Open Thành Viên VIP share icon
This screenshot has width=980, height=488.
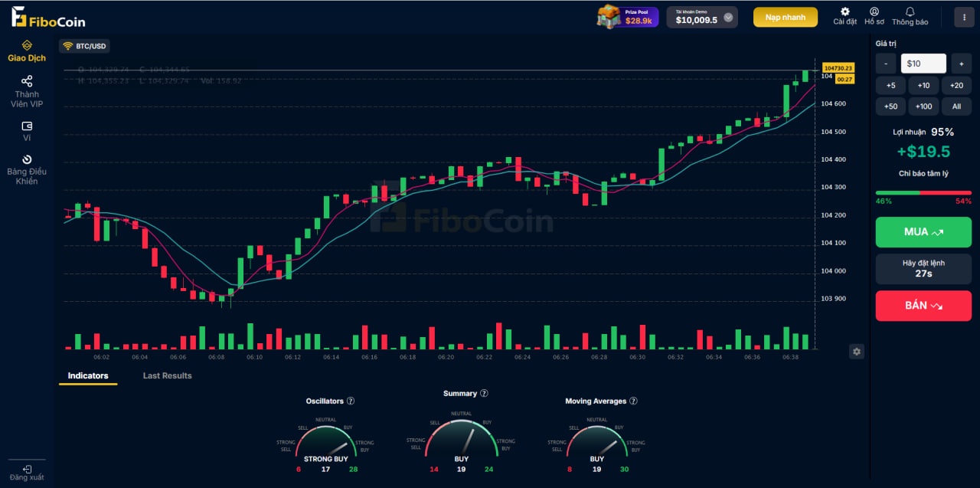pyautogui.click(x=27, y=81)
